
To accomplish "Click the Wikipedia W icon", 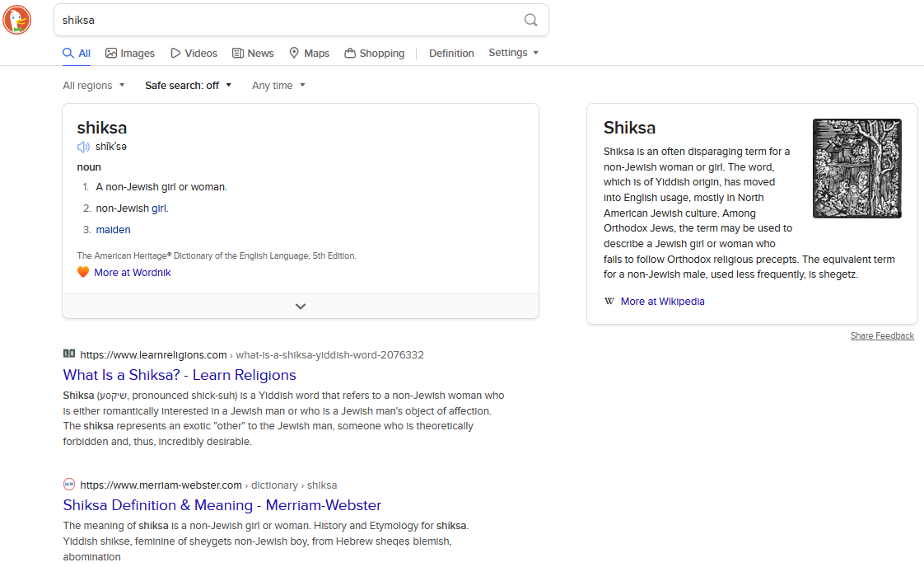I will click(609, 301).
